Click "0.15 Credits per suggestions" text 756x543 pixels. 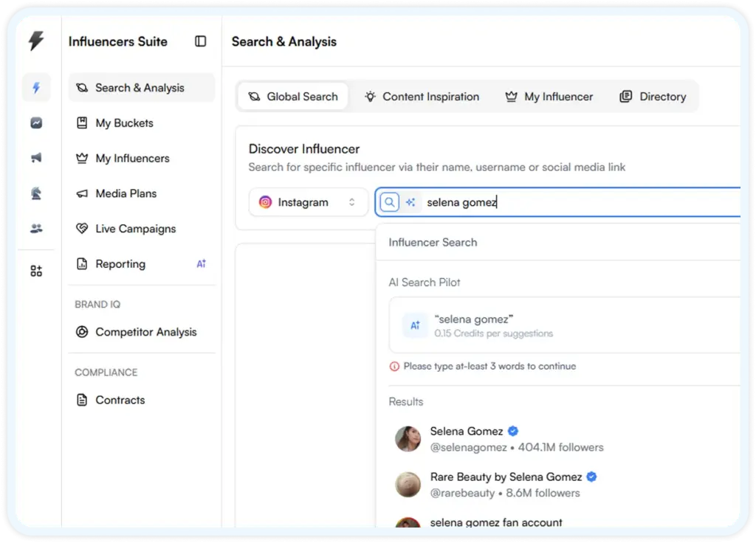click(493, 333)
